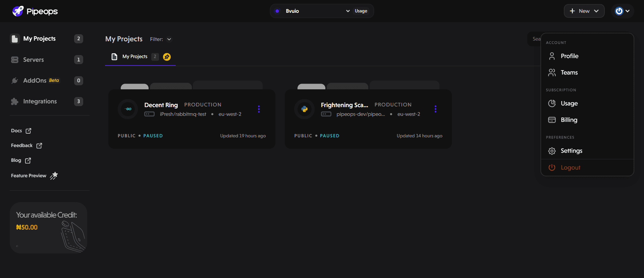The width and height of the screenshot is (644, 278).
Task: Click iPresh/rabbitmq-test repository text
Action: tap(183, 114)
